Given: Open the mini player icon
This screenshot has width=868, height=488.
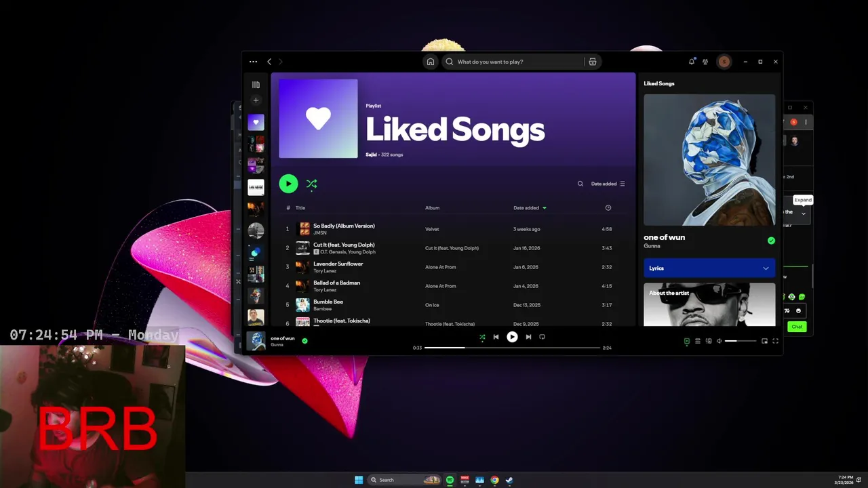Looking at the screenshot, I should [x=764, y=341].
